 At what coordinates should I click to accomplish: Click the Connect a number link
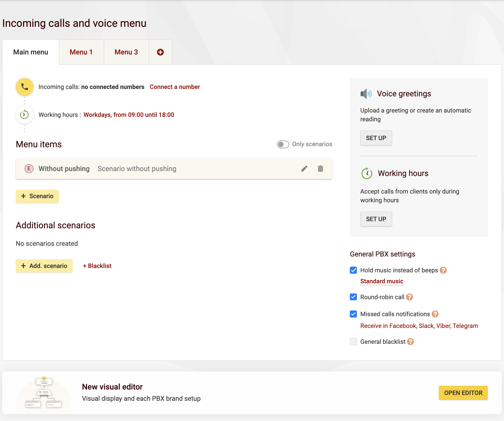pyautogui.click(x=175, y=87)
